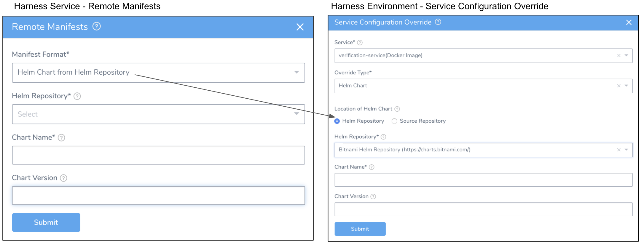Select Helm Repository radio button
This screenshot has width=644, height=250.
tap(337, 121)
